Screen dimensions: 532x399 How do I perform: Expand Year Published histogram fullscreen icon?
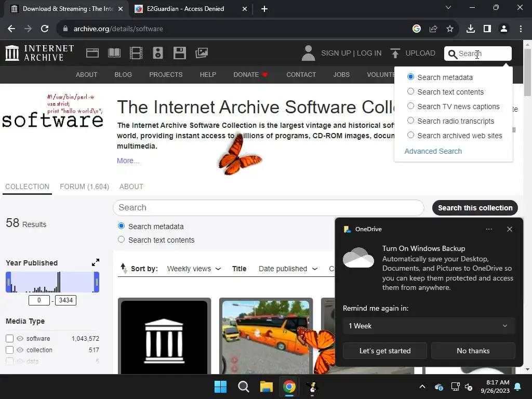(96, 262)
